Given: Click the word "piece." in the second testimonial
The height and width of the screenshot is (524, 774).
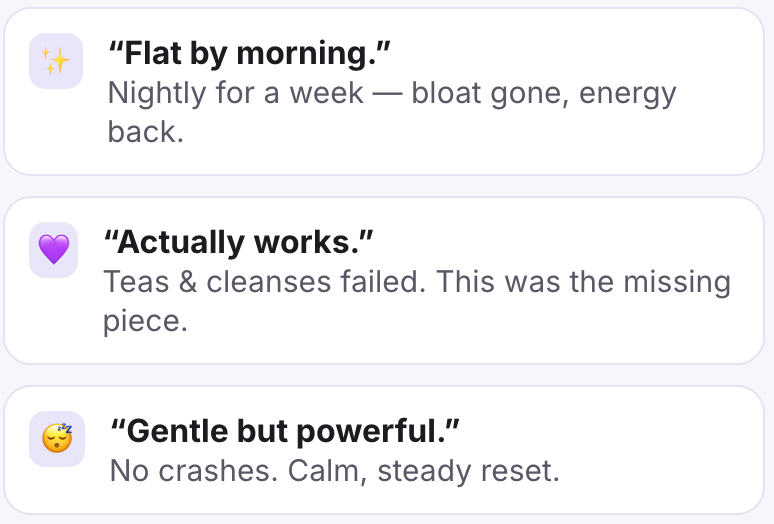Looking at the screenshot, I should tap(145, 321).
